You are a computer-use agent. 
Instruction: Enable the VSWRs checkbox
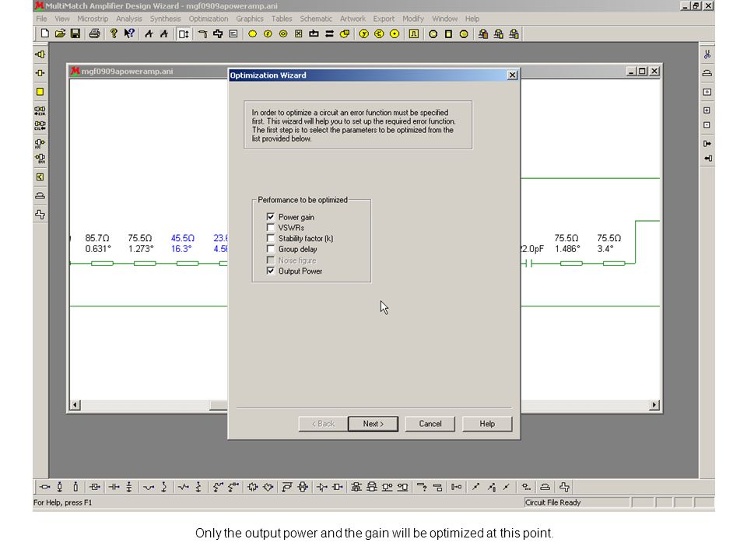point(271,228)
